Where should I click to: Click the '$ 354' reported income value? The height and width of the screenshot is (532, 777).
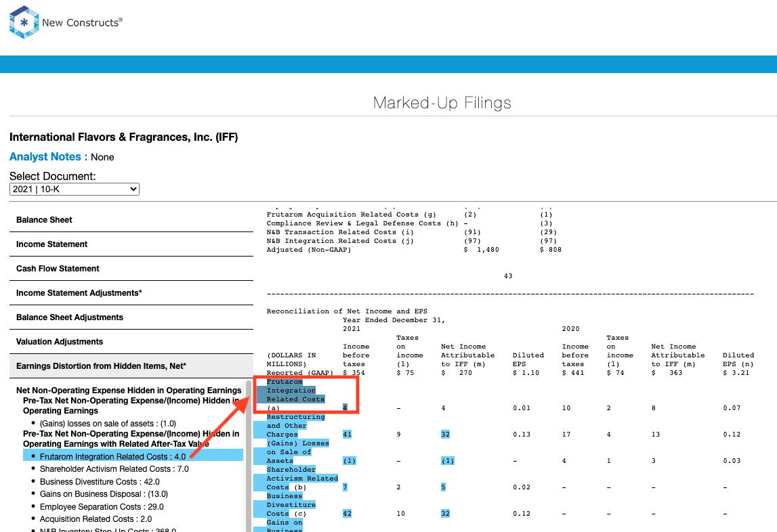click(x=354, y=373)
